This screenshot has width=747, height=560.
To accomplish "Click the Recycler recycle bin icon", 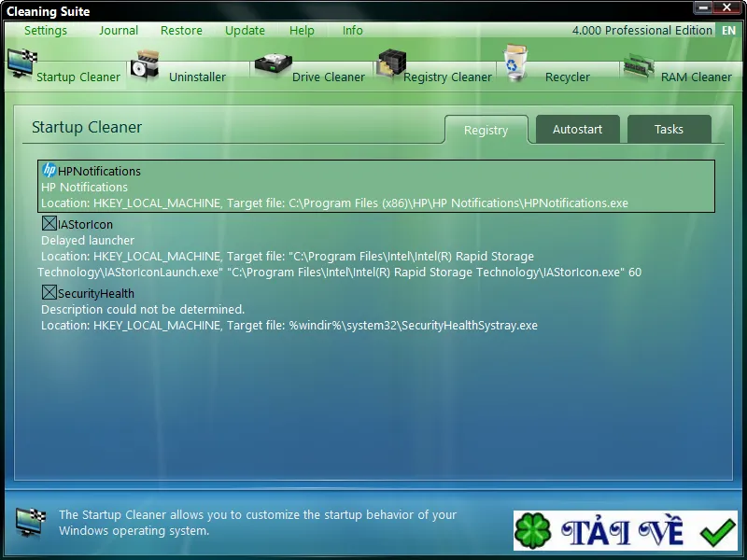I will [516, 63].
